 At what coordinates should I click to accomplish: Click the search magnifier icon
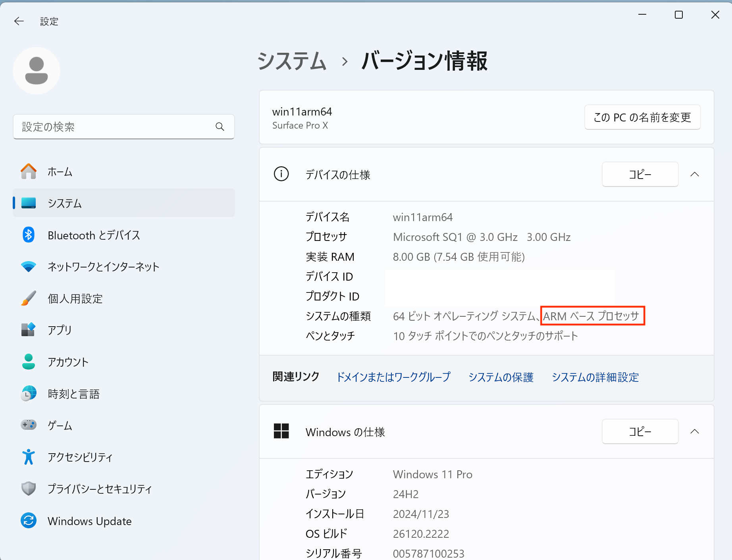pos(220,127)
